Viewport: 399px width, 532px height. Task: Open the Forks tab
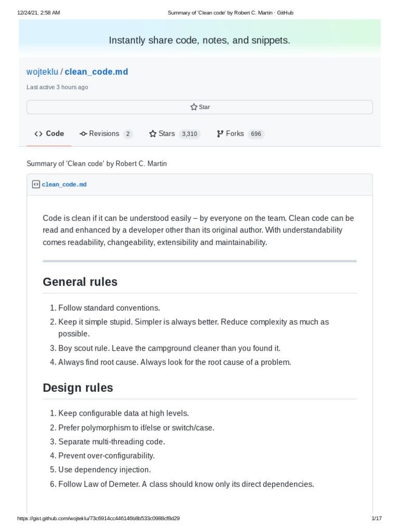tap(241, 134)
